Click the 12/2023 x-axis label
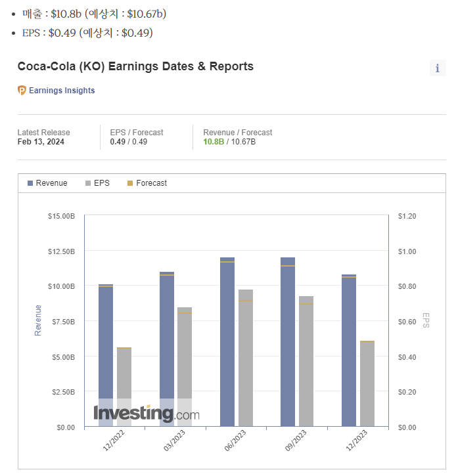The width and height of the screenshot is (456, 476). click(357, 441)
